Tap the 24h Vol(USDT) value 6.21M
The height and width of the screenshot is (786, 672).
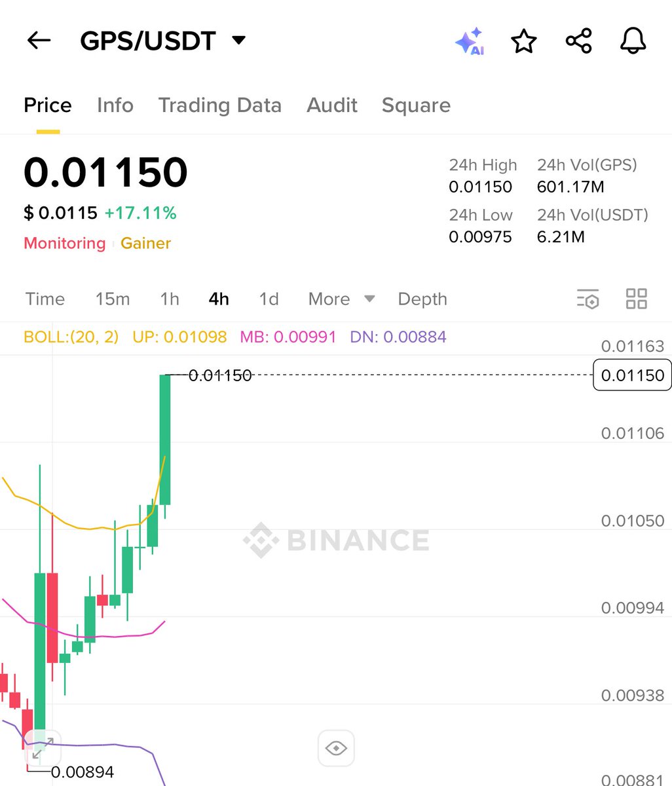561,237
